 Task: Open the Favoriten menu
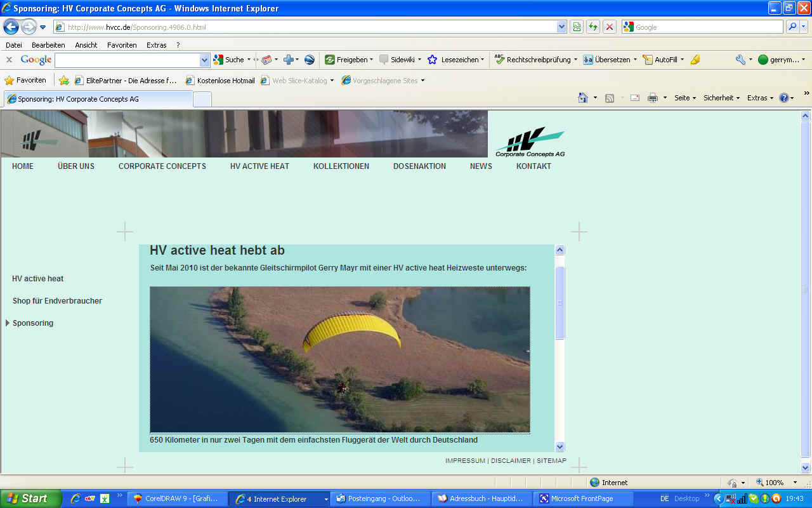pos(122,45)
